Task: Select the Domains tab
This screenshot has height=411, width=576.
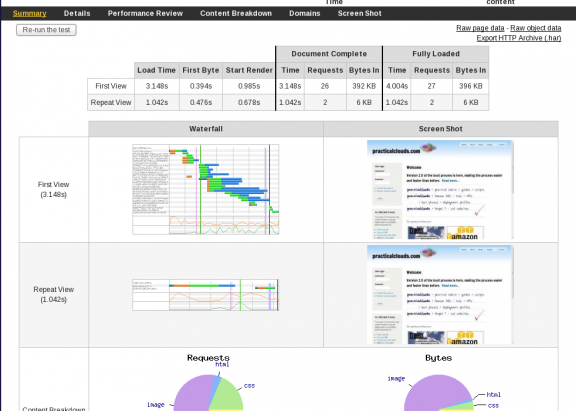Action: tap(305, 14)
